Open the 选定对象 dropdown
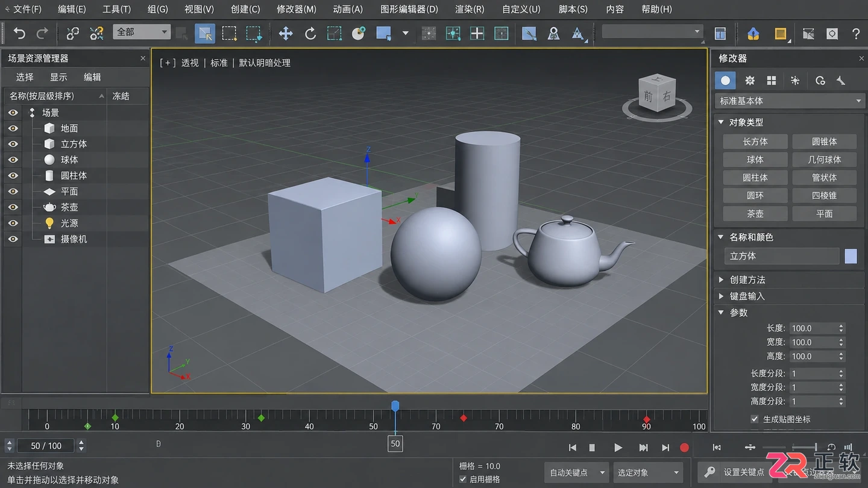The height and width of the screenshot is (488, 868). [x=648, y=472]
